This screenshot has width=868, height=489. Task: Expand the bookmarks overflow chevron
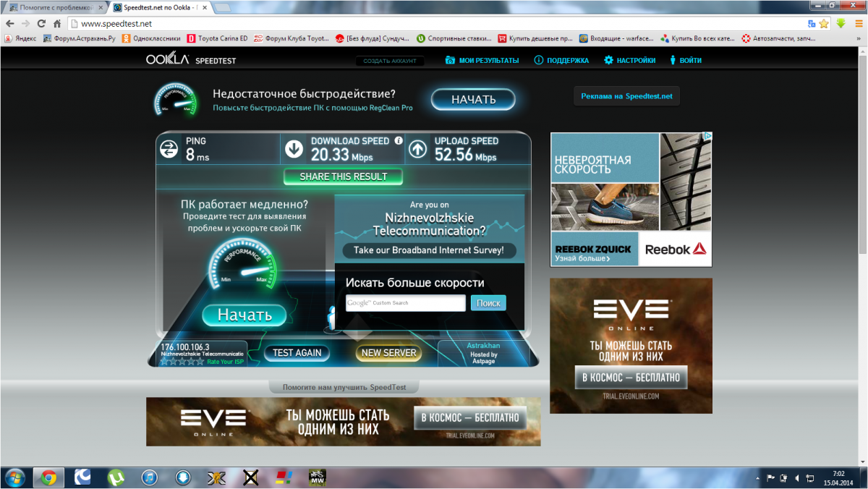(x=858, y=38)
